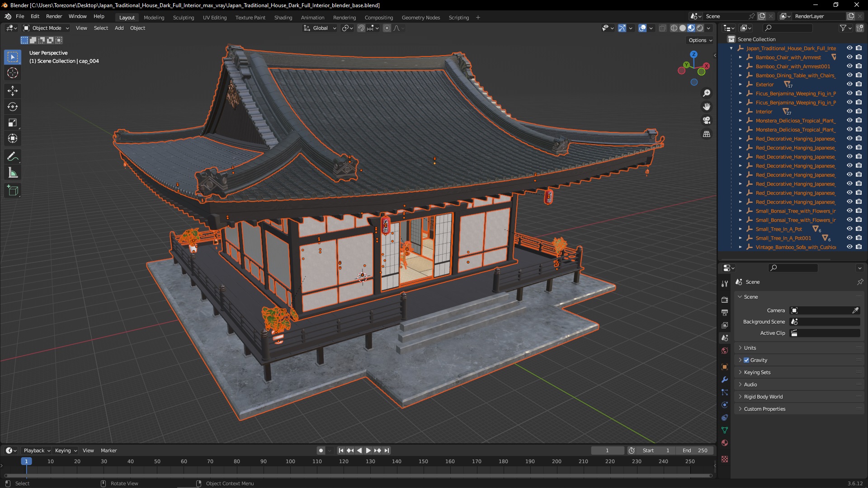The width and height of the screenshot is (868, 488).
Task: Select the Move tool in toolbar
Action: [x=13, y=91]
